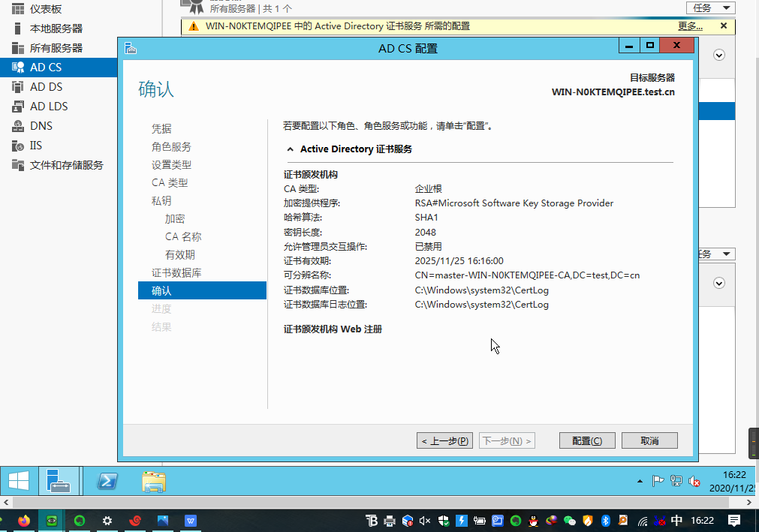Viewport: 759px width, 532px height.
Task: Select the highlighted 确认 wizard step
Action: tap(202, 290)
